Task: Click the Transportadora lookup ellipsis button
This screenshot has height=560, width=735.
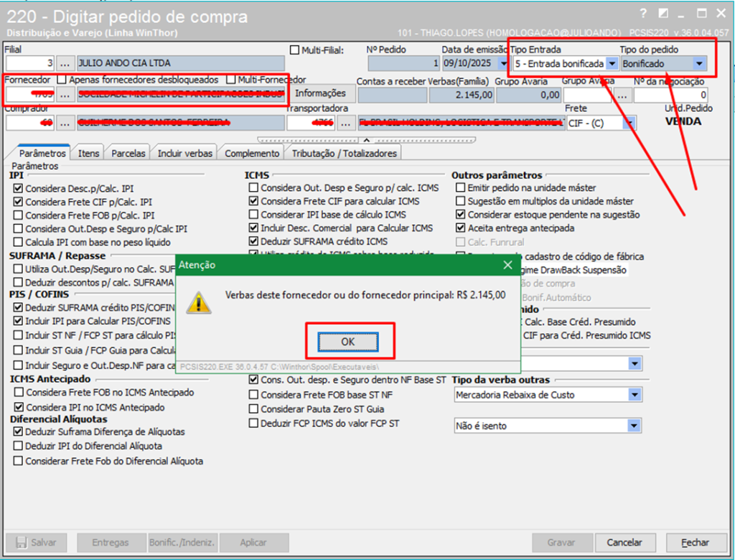Action: (347, 123)
